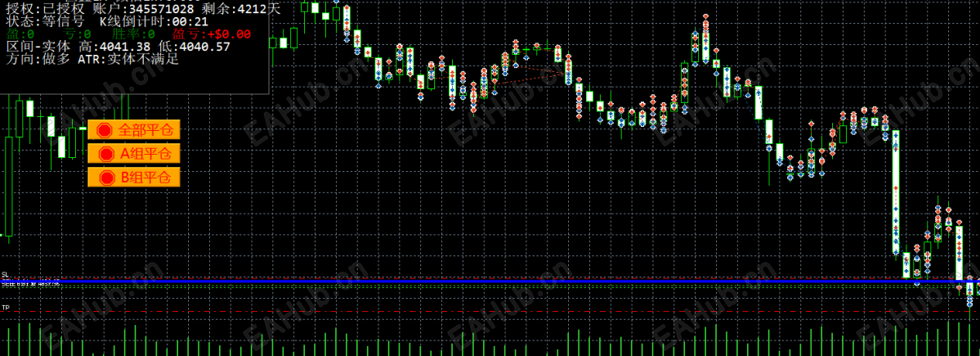Select the green 盈:0 wins counter
The width and height of the screenshot is (980, 356).
point(20,34)
